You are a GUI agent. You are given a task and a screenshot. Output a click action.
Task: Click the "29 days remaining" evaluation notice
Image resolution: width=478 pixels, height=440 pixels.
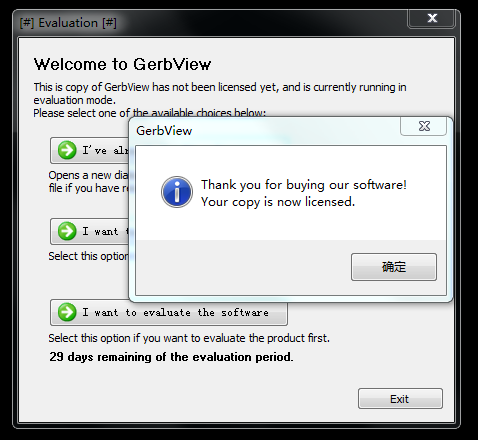point(171,357)
